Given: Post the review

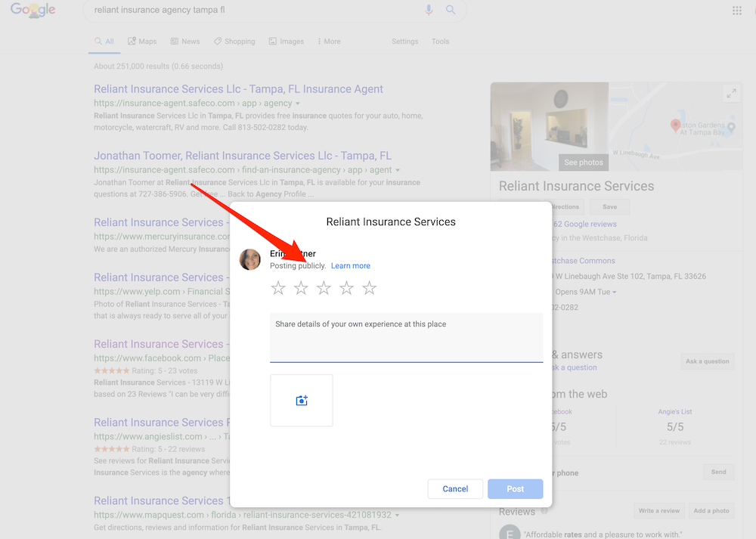Looking at the screenshot, I should (515, 489).
